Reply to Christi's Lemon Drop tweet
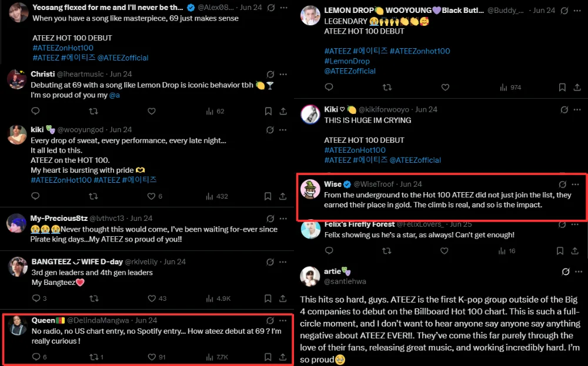This screenshot has width=588, height=366. [x=35, y=111]
